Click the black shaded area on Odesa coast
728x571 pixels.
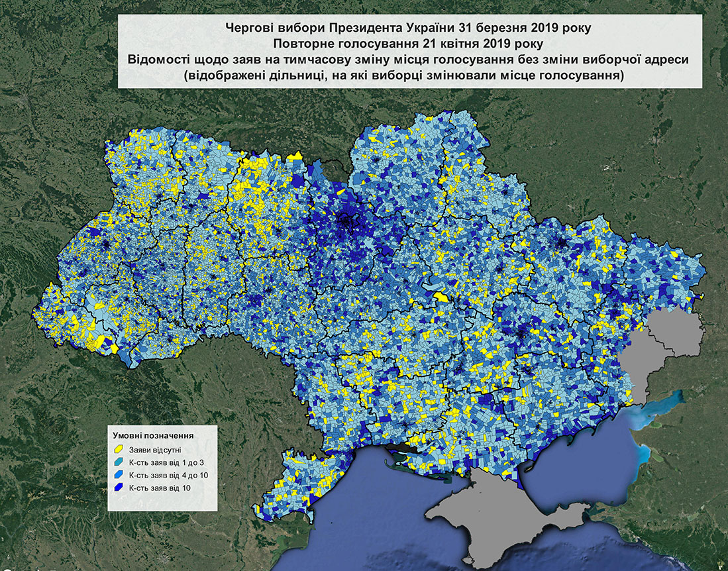click(x=405, y=446)
